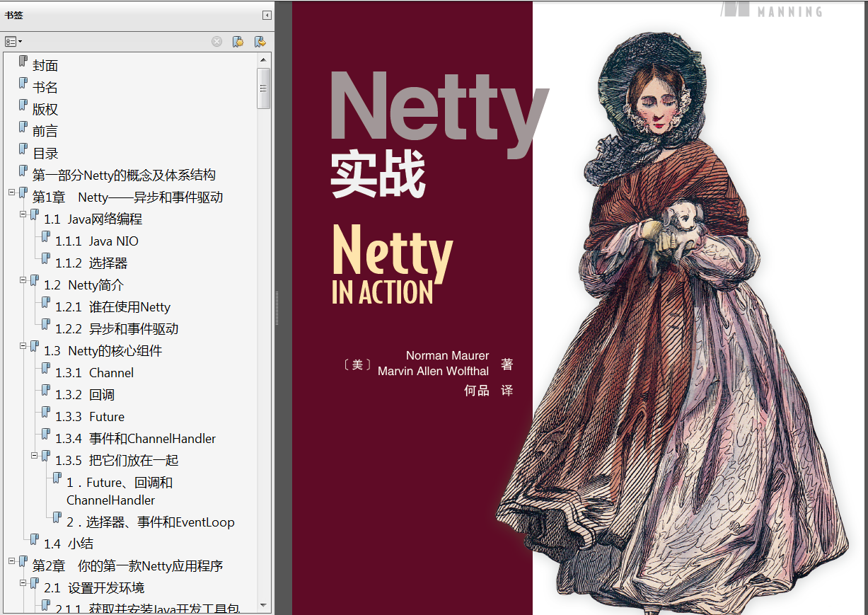Open bookmark 1.3.4 事件和ChannelHandler
868x615 pixels.
point(135,439)
